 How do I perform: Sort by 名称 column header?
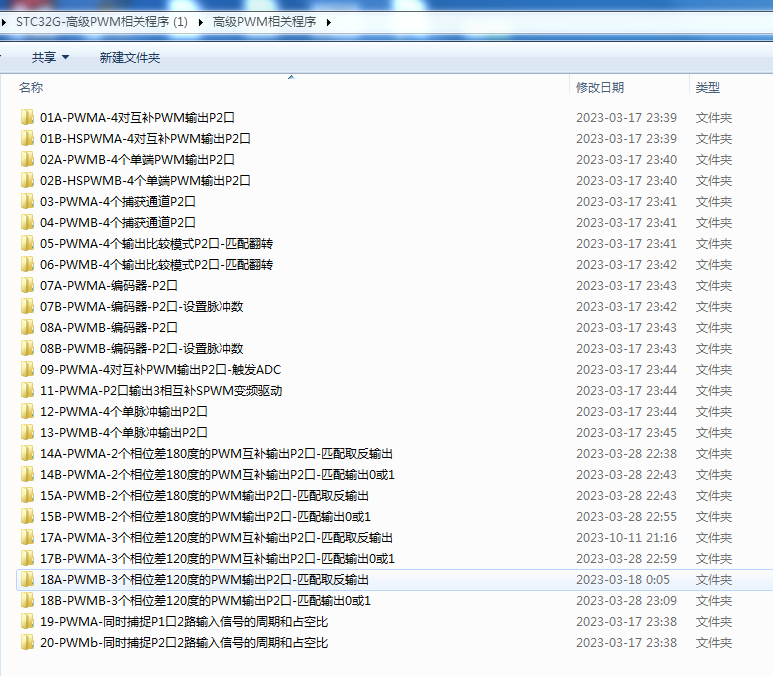31,88
